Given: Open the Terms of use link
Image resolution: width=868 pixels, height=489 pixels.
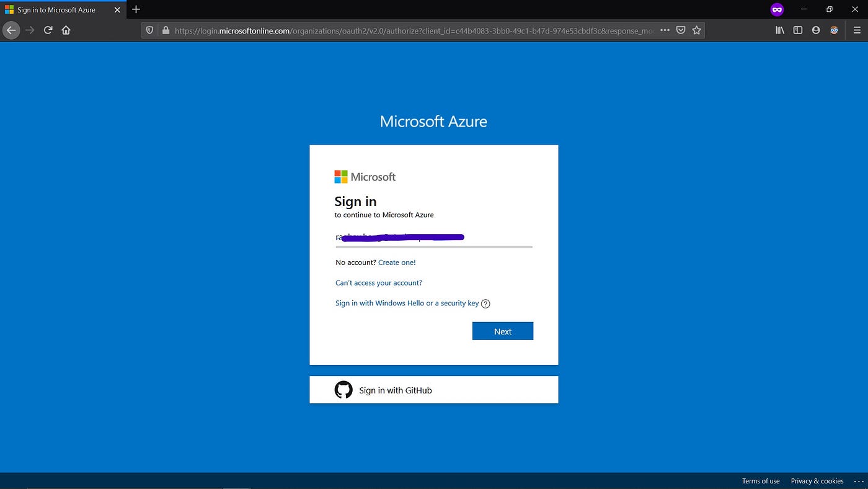Looking at the screenshot, I should (x=761, y=481).
